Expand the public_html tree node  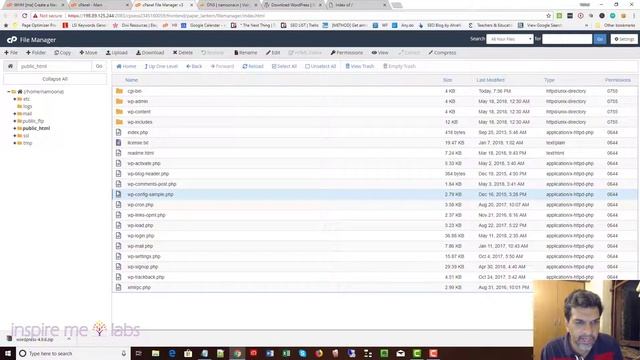[x=15, y=129]
